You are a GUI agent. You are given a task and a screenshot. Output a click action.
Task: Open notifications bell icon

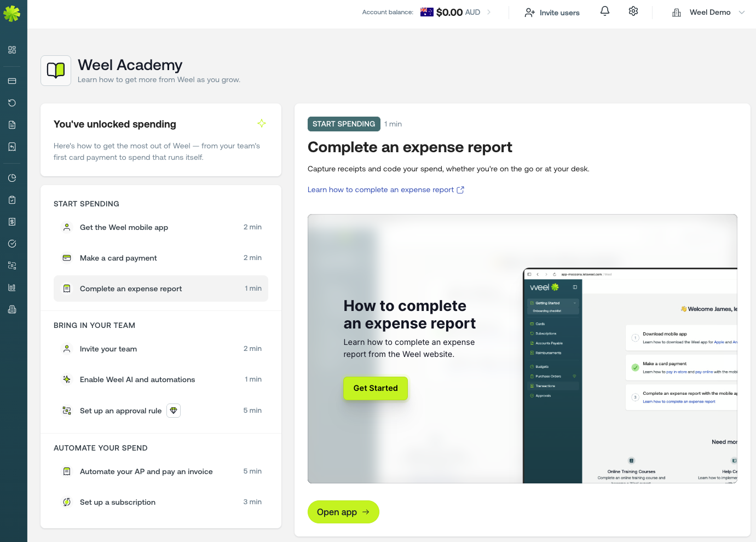605,11
